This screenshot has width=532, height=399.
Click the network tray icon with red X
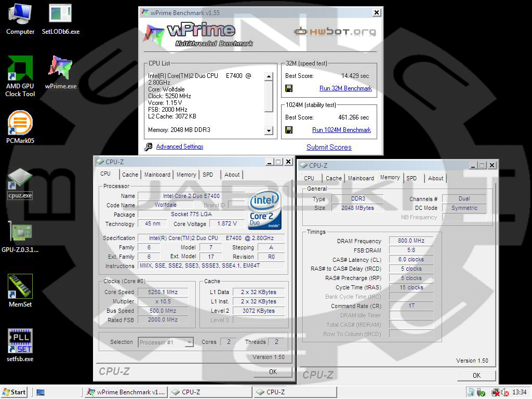(x=495, y=393)
